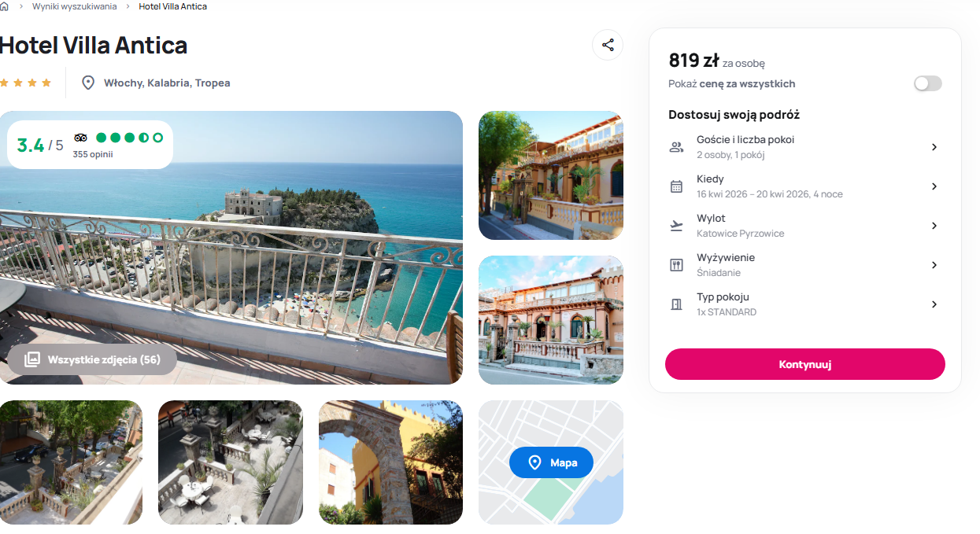
Task: Click the airplane departure icon beside Wylot
Action: click(x=676, y=226)
